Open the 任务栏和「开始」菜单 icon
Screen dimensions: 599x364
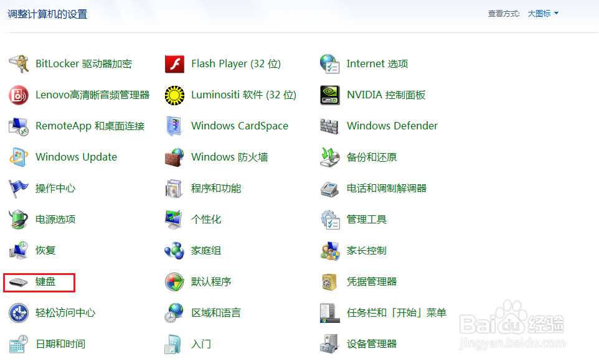pyautogui.click(x=329, y=313)
